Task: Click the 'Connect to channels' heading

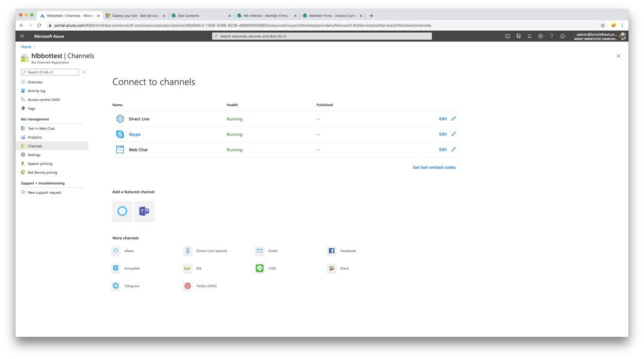Action: [x=153, y=82]
